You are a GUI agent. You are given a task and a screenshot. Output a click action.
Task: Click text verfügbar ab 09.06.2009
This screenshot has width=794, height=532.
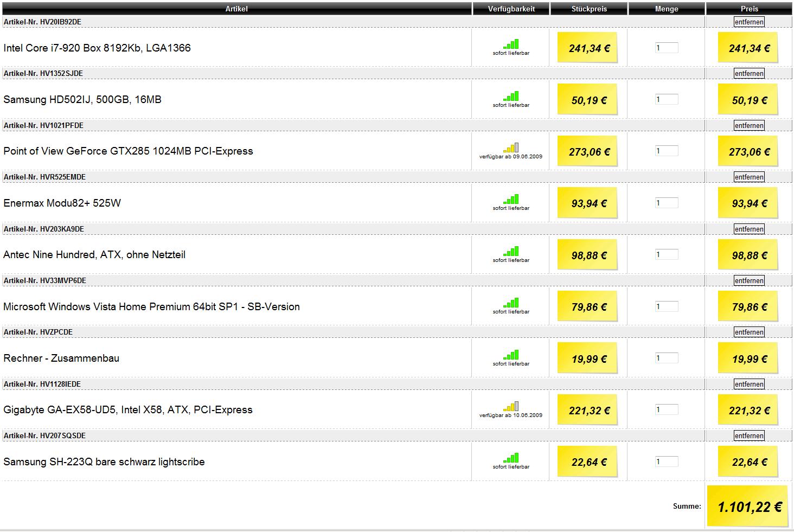click(511, 157)
